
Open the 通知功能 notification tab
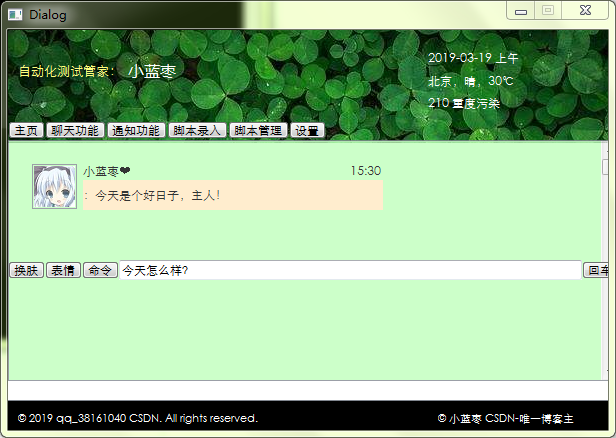tap(136, 130)
